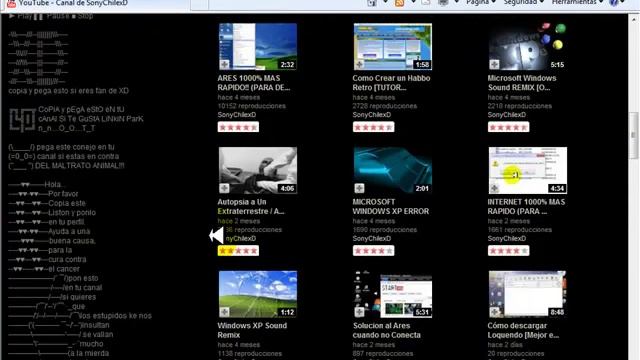Add Microsoft Windows Sound REMIX to queue
Image resolution: width=640 pixels, height=360 pixels.
[x=494, y=64]
